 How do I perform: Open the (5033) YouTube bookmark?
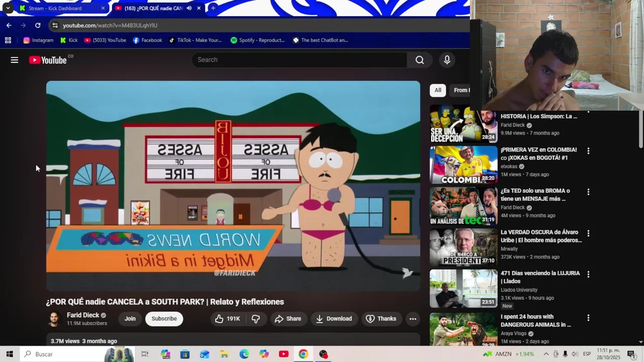[x=105, y=40]
